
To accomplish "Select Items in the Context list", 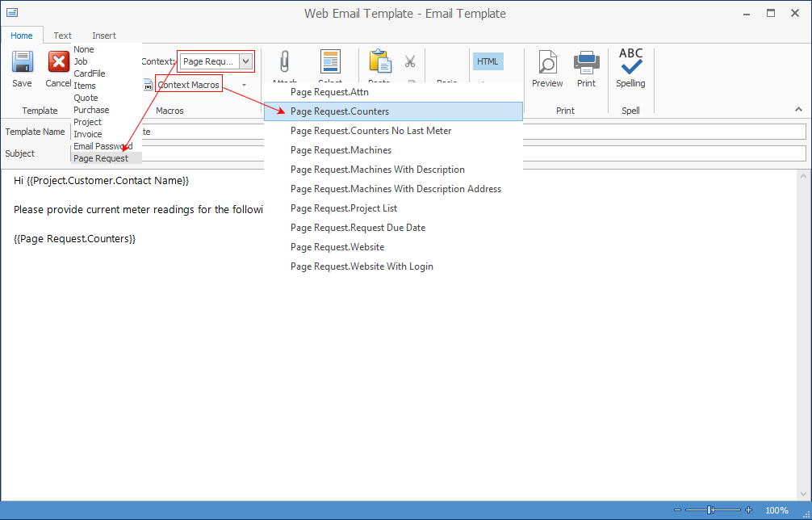I will [107, 86].
